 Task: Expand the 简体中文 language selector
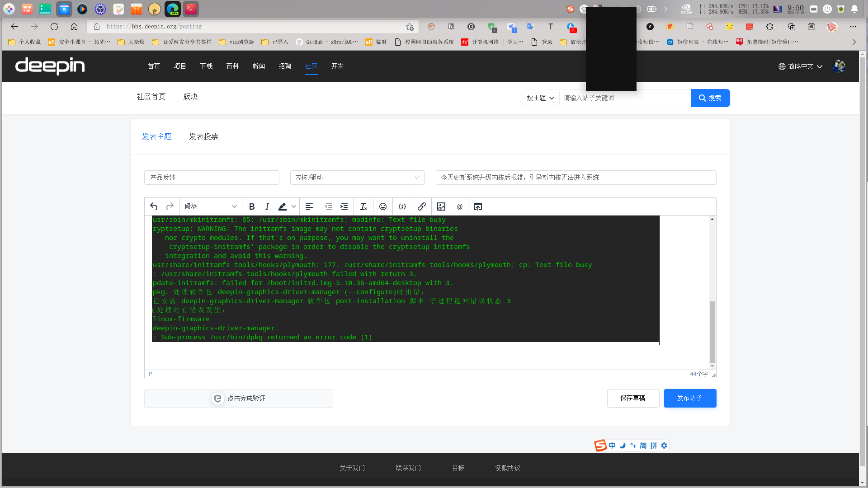point(801,66)
